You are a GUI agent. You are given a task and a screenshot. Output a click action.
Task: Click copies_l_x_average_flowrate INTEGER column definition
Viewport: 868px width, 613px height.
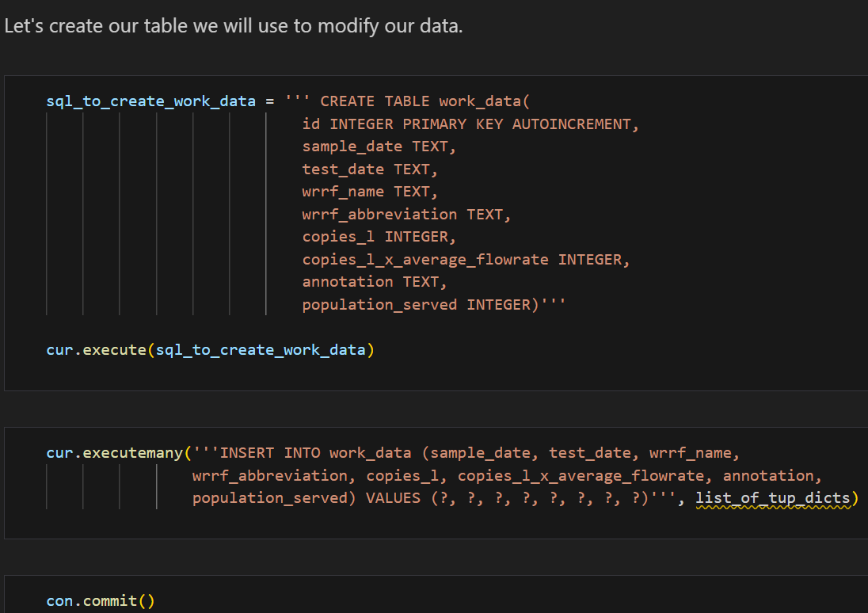tap(466, 260)
